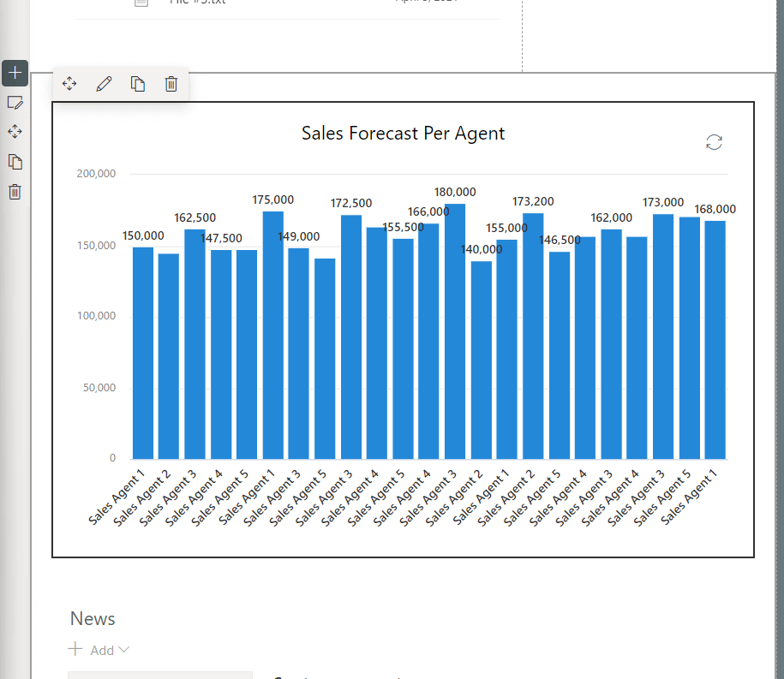Click the 149,000 data label

[x=299, y=236]
